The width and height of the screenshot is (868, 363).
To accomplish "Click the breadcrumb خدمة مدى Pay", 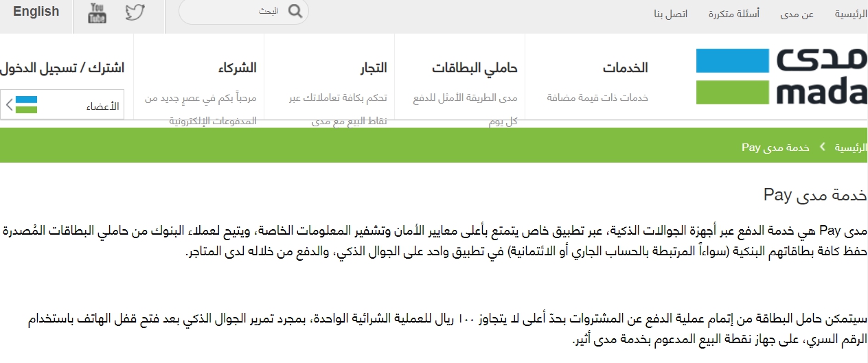I will tap(776, 148).
